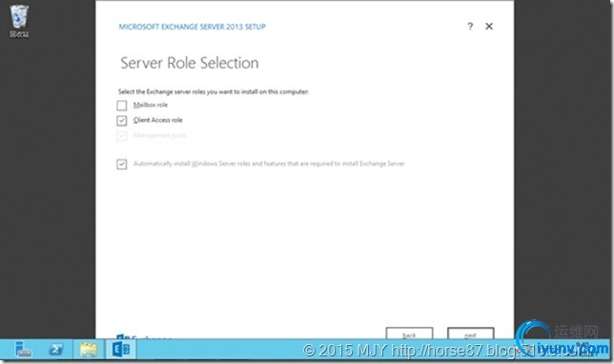
Task: Open Server Manager from taskbar
Action: tap(23, 349)
